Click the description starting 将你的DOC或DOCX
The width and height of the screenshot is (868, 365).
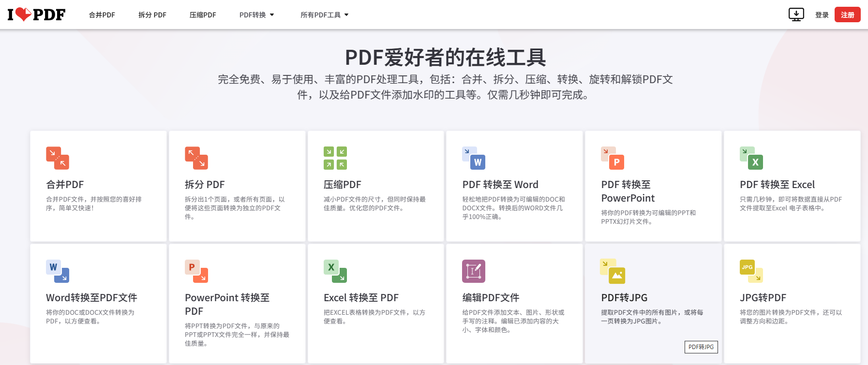click(x=90, y=317)
